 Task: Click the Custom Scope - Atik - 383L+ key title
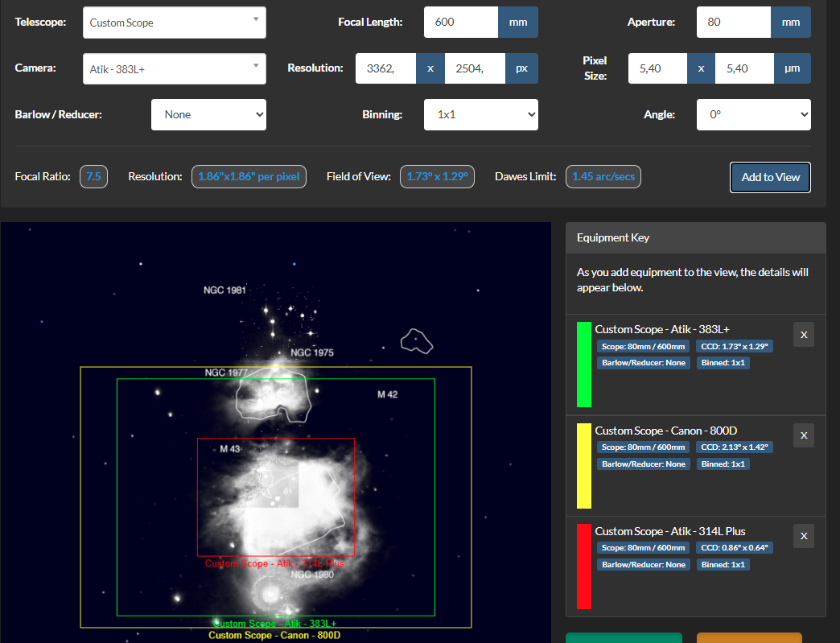[662, 329]
